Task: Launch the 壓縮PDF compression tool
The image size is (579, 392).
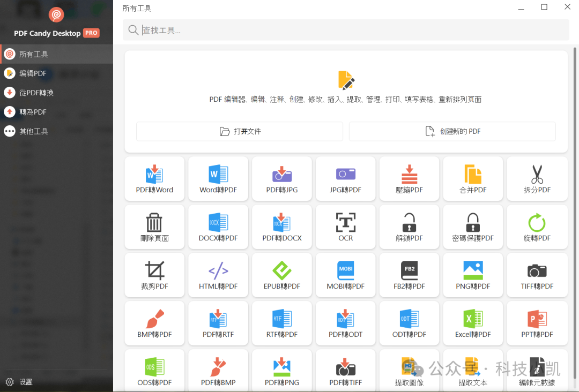Action: [409, 178]
